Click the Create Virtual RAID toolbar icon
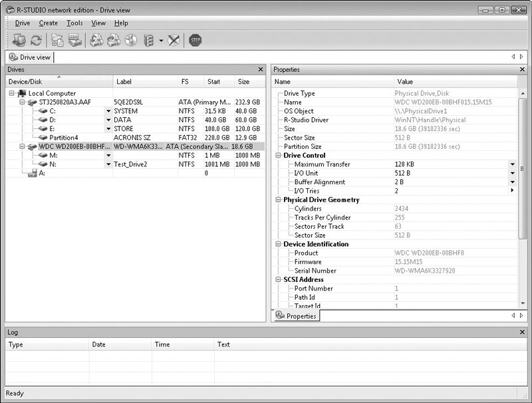532x403 pixels. pos(149,41)
